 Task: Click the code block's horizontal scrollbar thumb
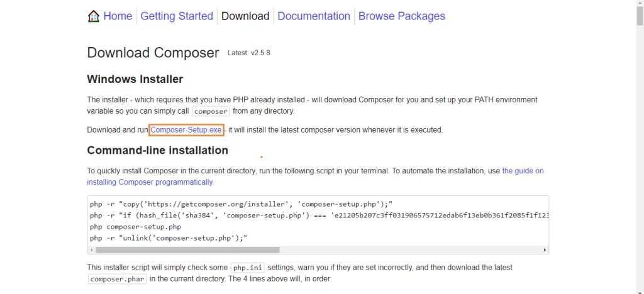187,250
